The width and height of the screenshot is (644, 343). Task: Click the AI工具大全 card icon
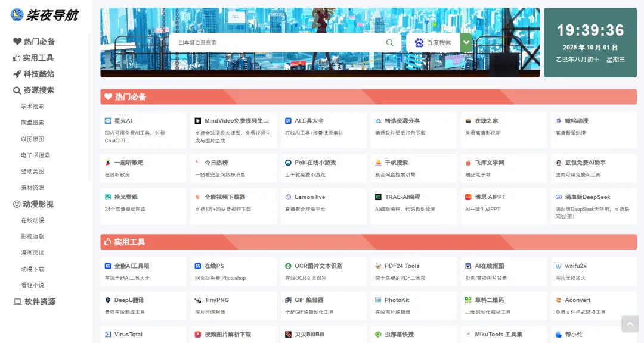[288, 121]
